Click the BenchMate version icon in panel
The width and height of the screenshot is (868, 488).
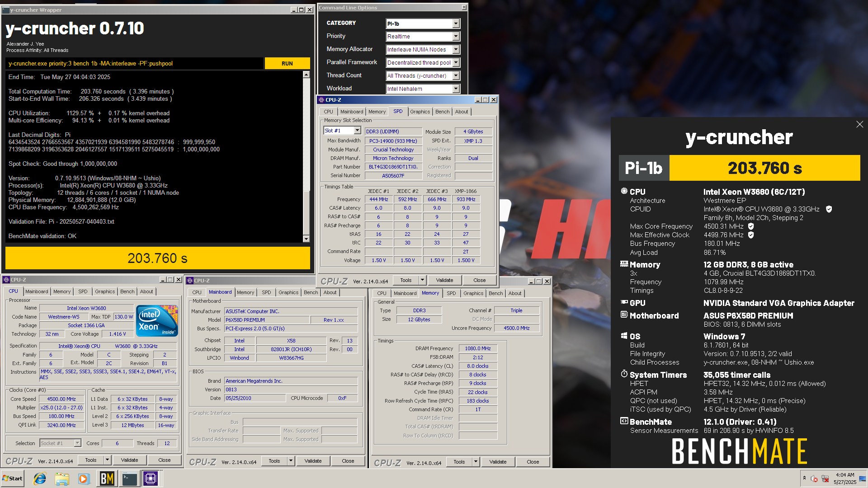coord(624,421)
